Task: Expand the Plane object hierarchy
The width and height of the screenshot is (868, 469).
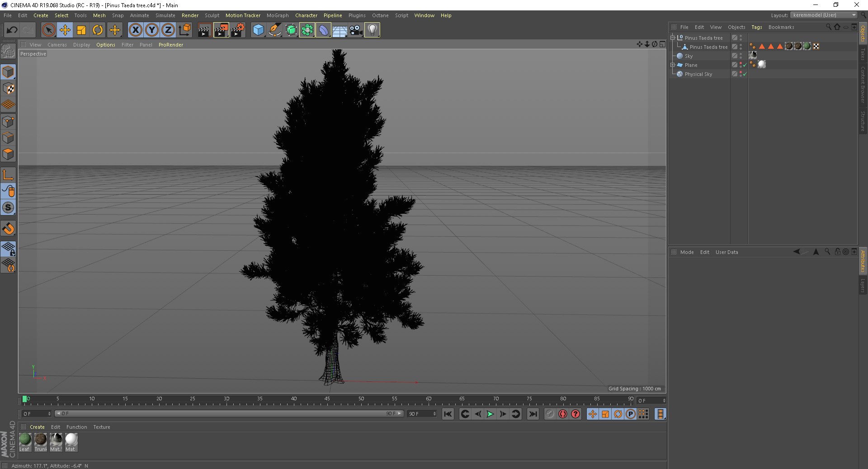Action: pyautogui.click(x=673, y=65)
